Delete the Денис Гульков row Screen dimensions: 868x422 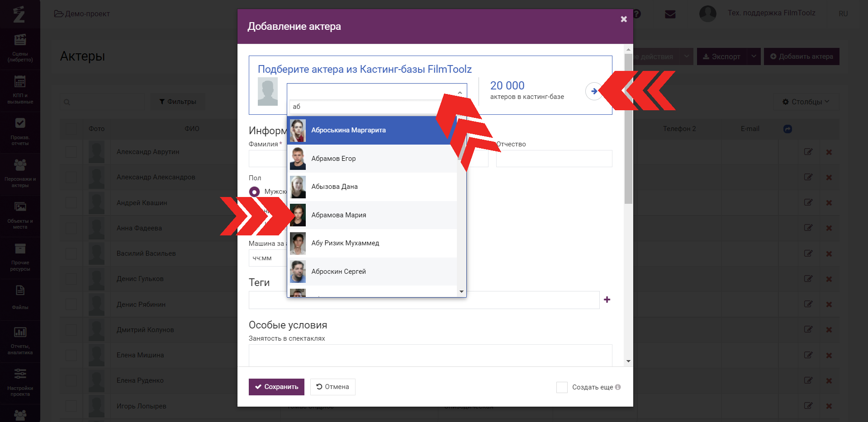click(829, 279)
